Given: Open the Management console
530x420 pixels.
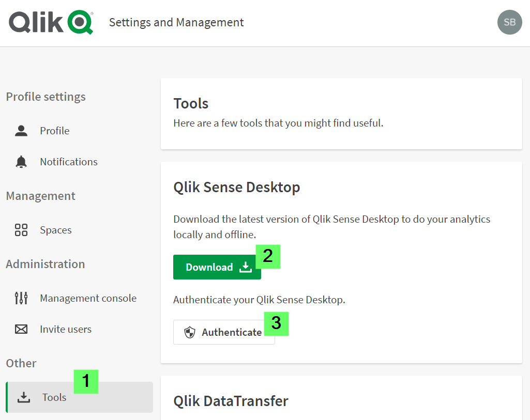Looking at the screenshot, I should click(88, 298).
